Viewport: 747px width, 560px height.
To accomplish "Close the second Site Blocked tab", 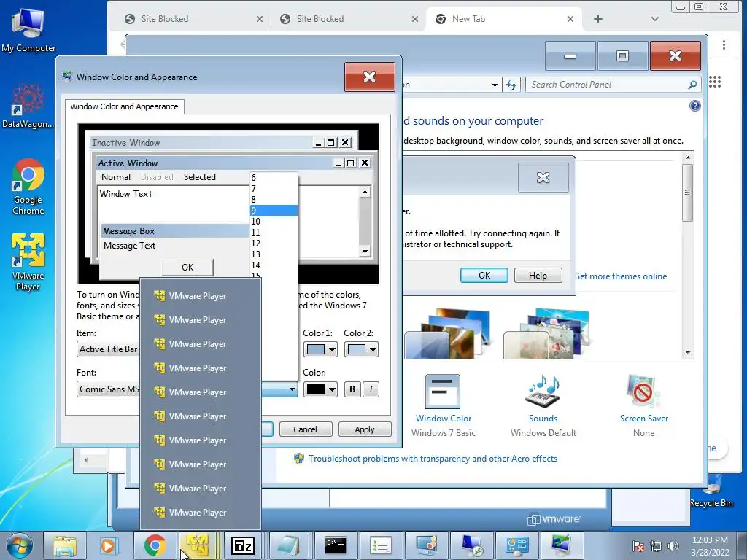I will pos(415,19).
